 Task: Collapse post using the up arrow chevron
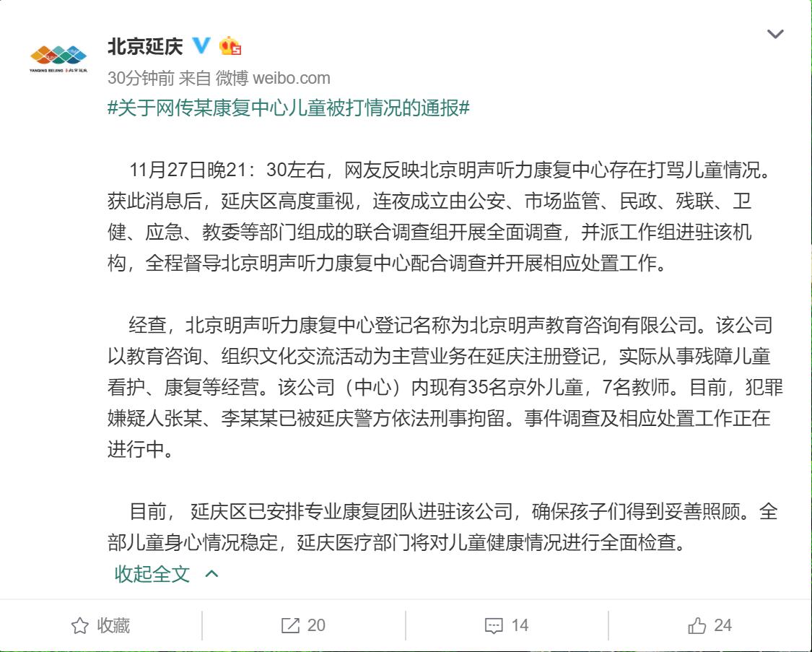[211, 574]
